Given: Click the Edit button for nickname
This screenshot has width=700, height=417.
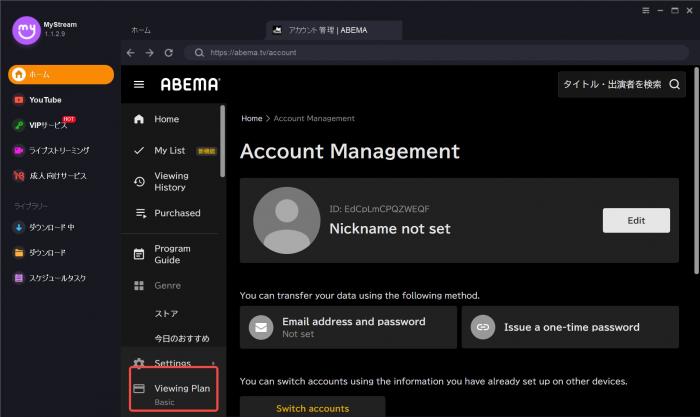Looking at the screenshot, I should pos(636,221).
